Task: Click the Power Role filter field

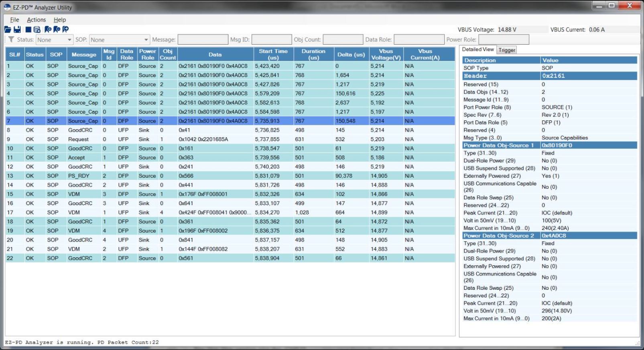Action: tap(504, 39)
